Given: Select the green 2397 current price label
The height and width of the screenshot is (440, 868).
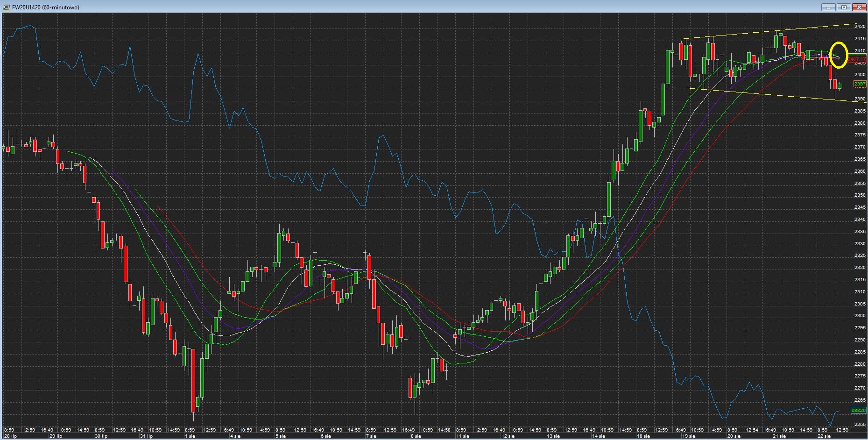Looking at the screenshot, I should pyautogui.click(x=859, y=84).
